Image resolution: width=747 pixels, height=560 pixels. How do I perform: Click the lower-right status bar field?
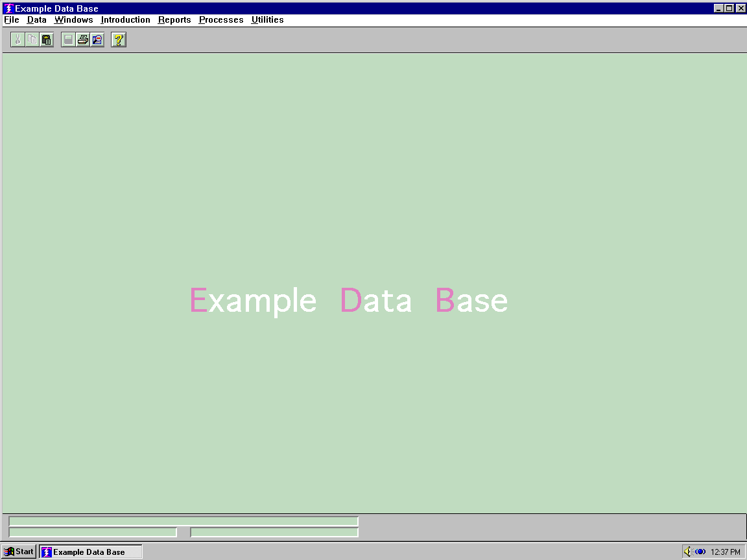(274, 532)
